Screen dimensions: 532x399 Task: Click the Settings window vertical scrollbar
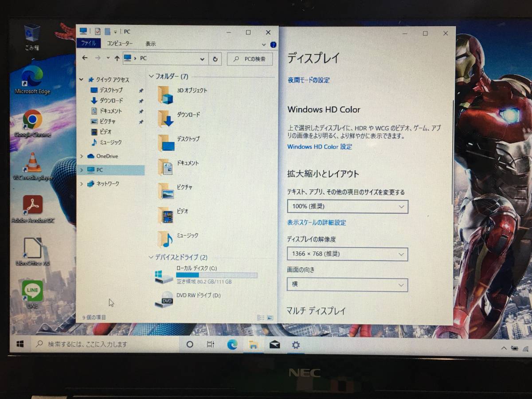tap(453, 152)
